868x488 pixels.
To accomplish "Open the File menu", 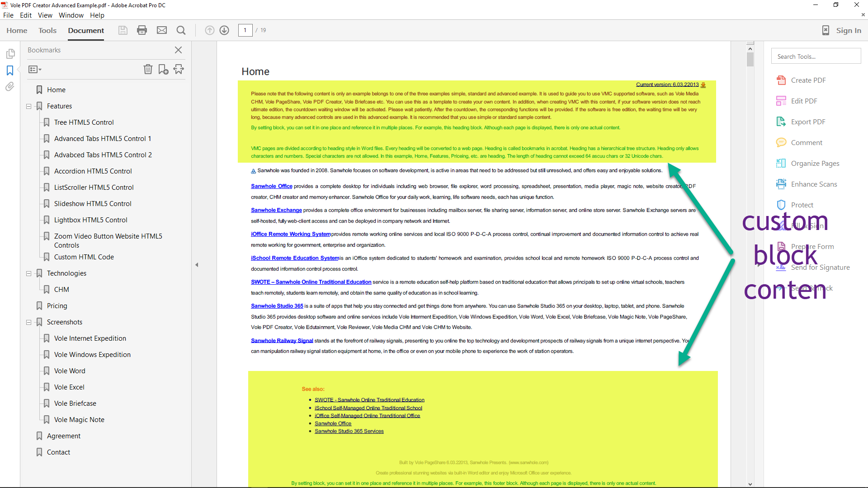I will click(8, 15).
